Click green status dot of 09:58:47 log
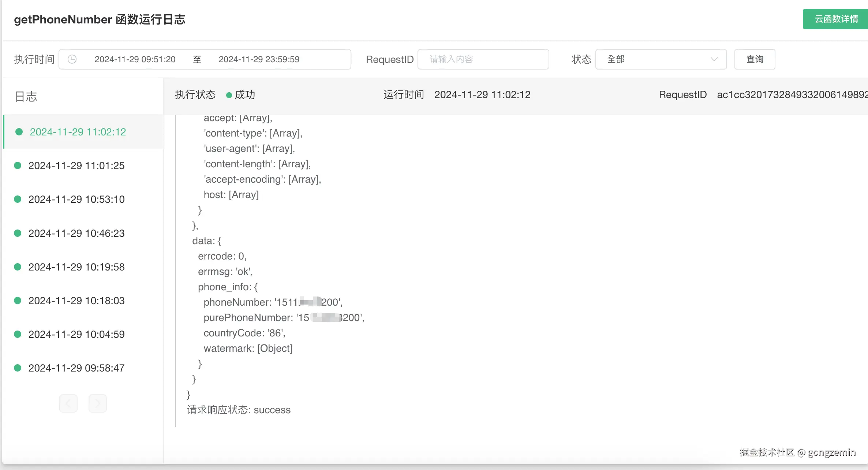The image size is (868, 470). coord(18,368)
